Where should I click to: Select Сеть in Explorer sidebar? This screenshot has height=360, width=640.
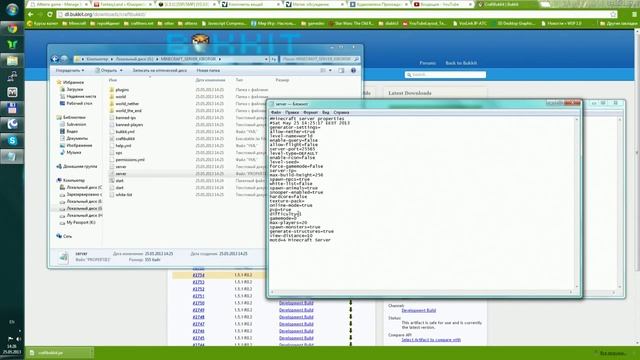point(67,236)
